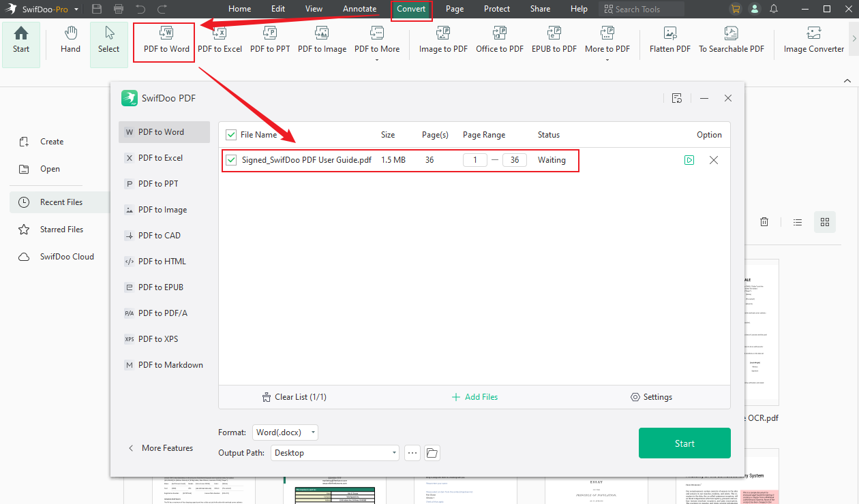Open the Share menu tab

pos(540,9)
